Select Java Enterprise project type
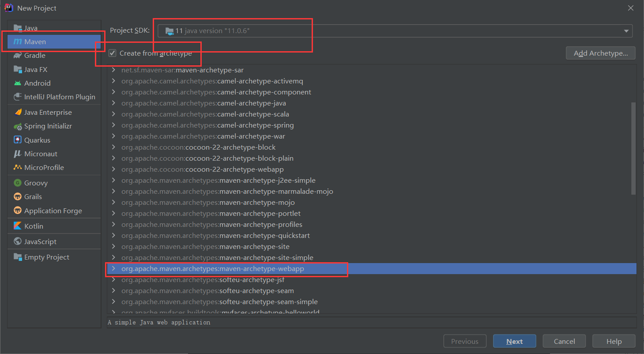This screenshot has width=644, height=354. point(54,112)
